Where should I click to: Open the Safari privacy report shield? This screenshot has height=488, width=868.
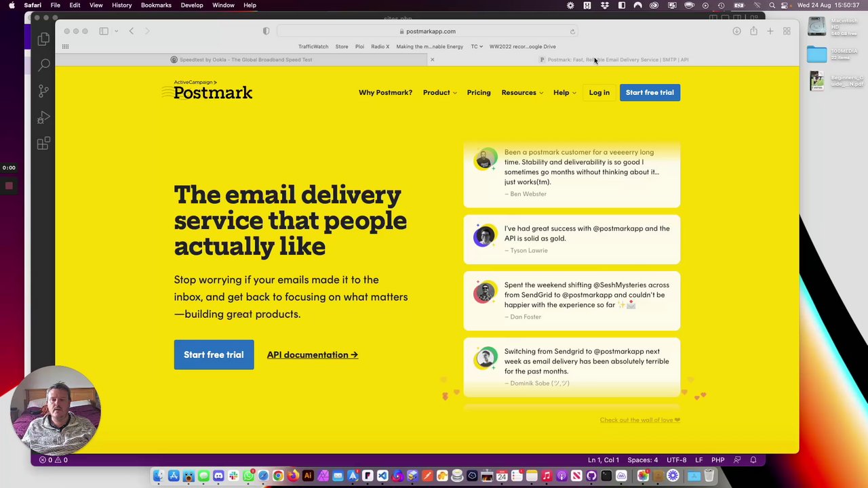[266, 31]
